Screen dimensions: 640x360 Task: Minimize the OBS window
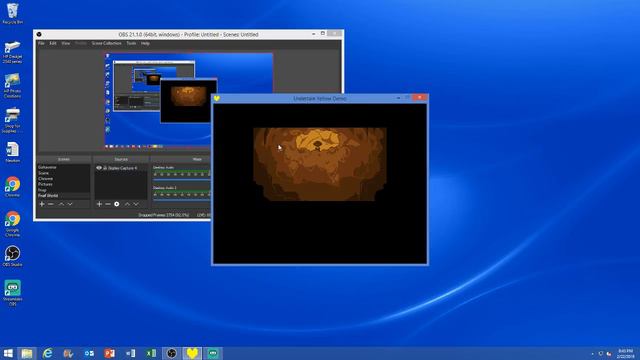[x=313, y=34]
